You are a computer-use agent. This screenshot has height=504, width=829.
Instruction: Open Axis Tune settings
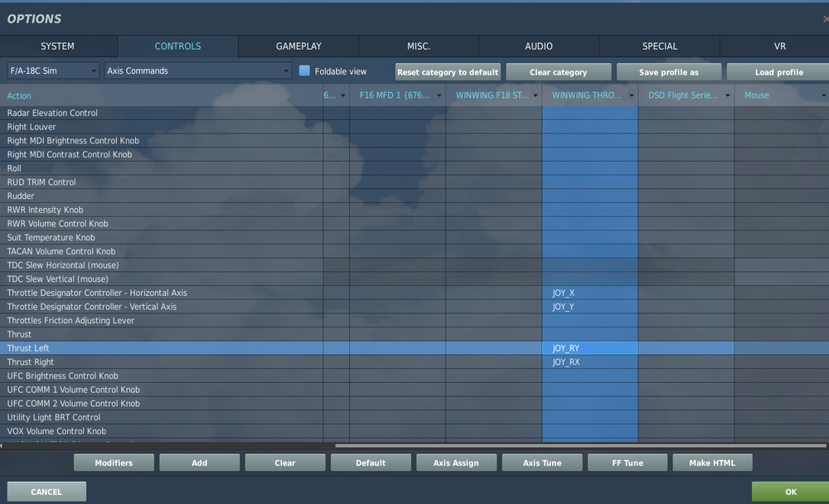tap(542, 463)
